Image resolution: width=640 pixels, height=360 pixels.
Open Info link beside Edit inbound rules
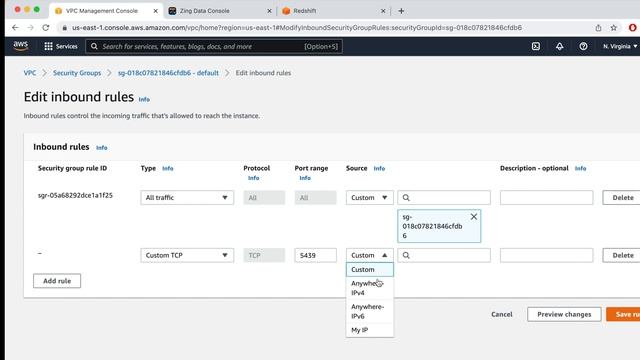point(144,99)
